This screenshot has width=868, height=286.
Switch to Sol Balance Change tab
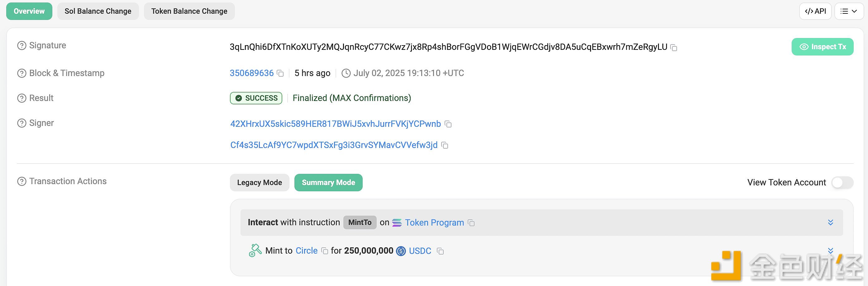pos(98,12)
